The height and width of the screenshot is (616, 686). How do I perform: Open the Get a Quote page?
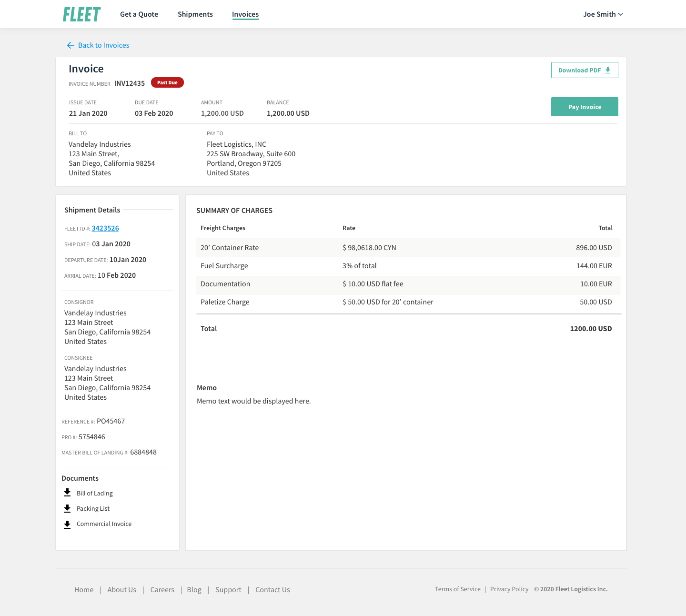click(x=139, y=14)
